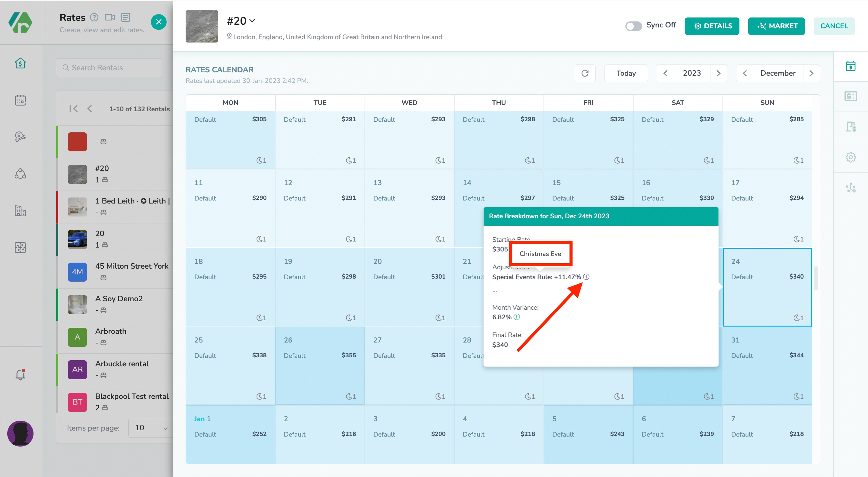Open the puzzle integrations sidebar icon

20,248
